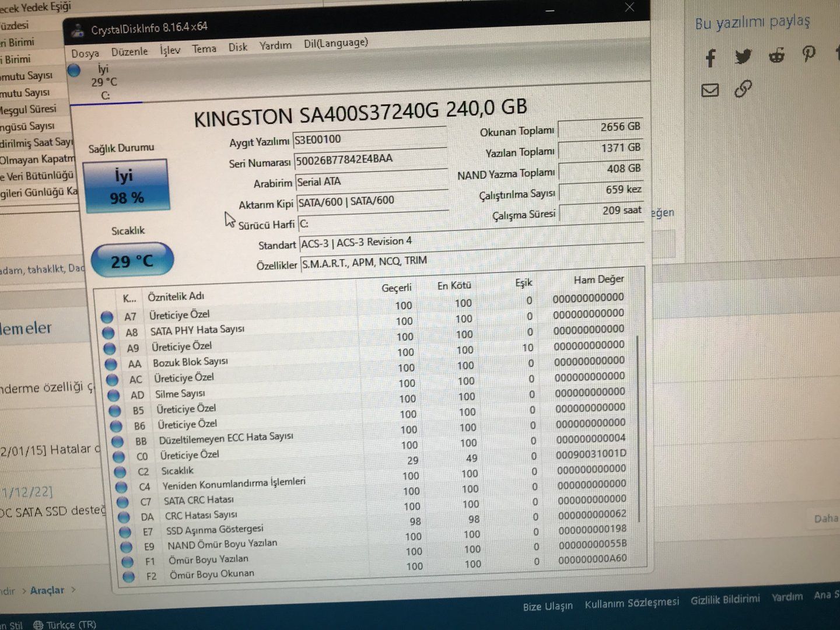Open the Yardım link in the page footer
The height and width of the screenshot is (630, 840).
click(x=787, y=597)
